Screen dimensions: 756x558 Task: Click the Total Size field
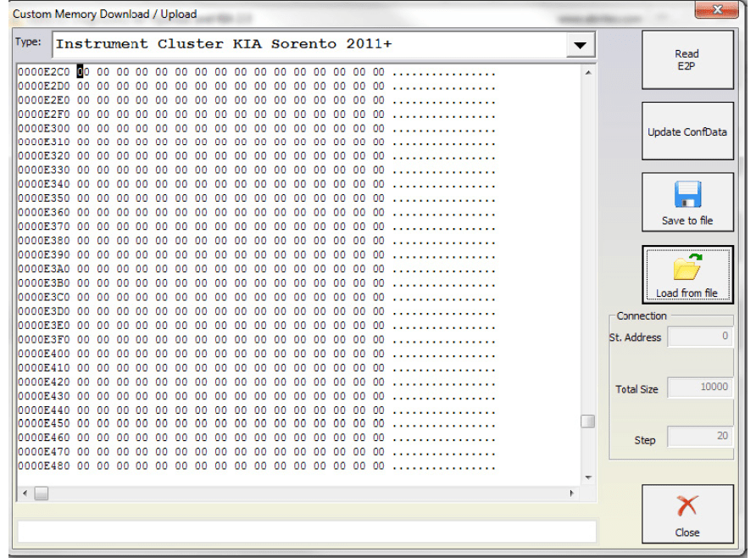coord(700,388)
